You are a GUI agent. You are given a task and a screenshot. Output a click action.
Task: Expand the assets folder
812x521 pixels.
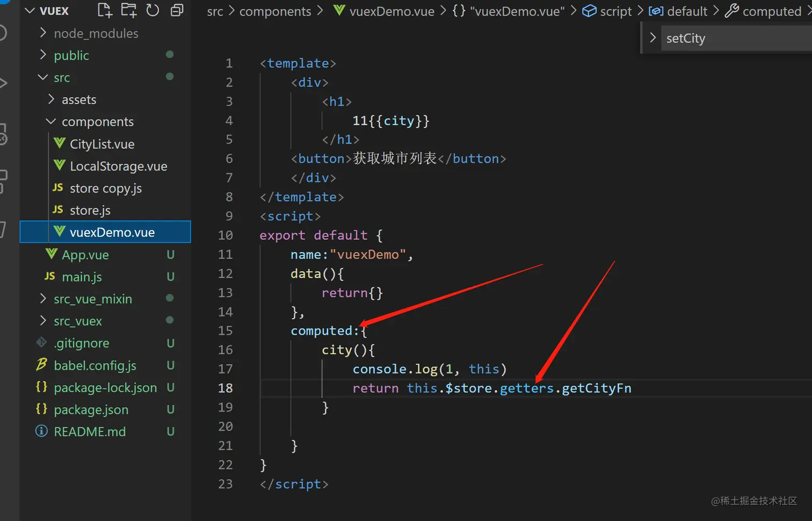tap(51, 99)
